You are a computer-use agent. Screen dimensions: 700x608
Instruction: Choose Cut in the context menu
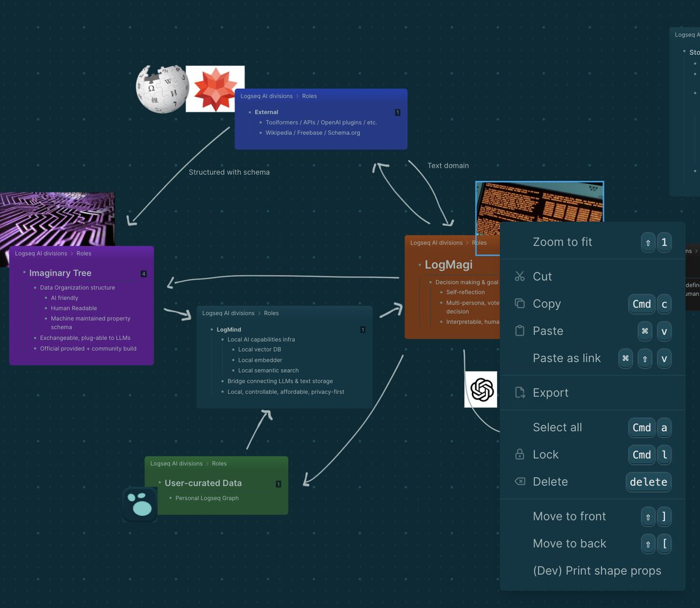tap(593, 277)
